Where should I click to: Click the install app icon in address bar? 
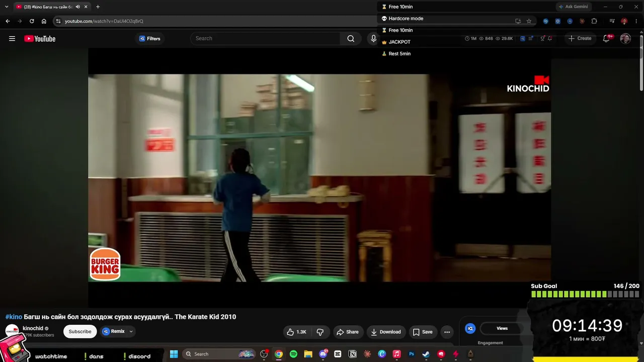click(518, 21)
